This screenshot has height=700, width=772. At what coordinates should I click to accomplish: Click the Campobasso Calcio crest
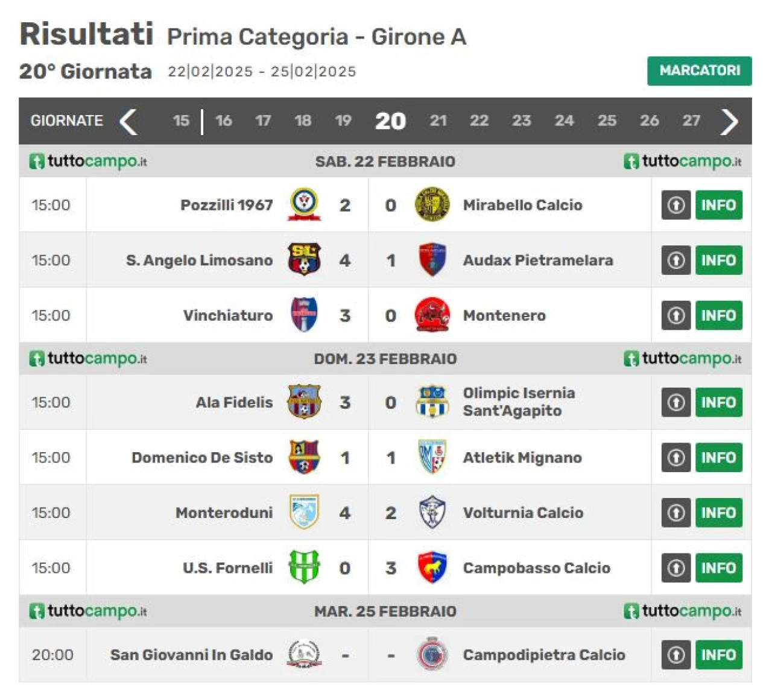(x=432, y=567)
